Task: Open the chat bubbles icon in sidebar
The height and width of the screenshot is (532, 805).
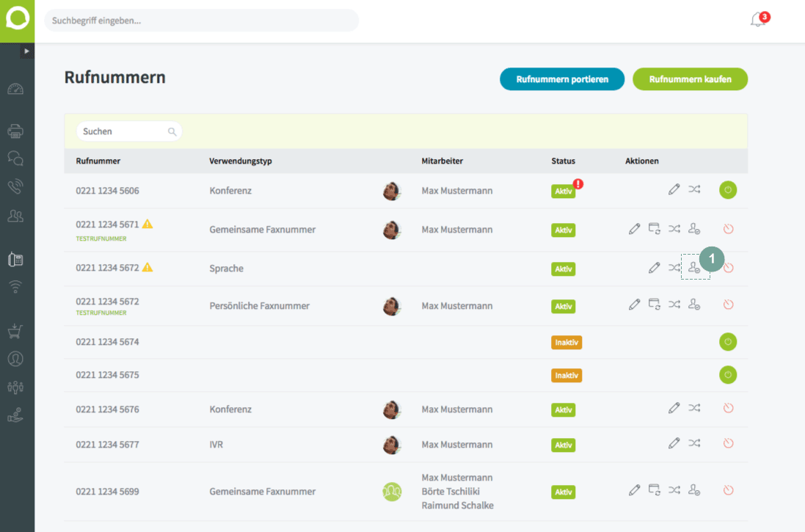Action: [x=15, y=158]
